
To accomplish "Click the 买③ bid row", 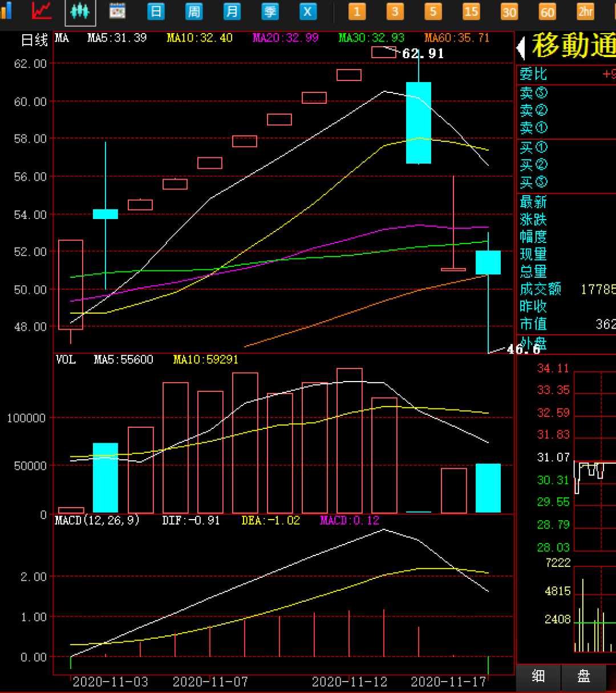I will [x=566, y=183].
